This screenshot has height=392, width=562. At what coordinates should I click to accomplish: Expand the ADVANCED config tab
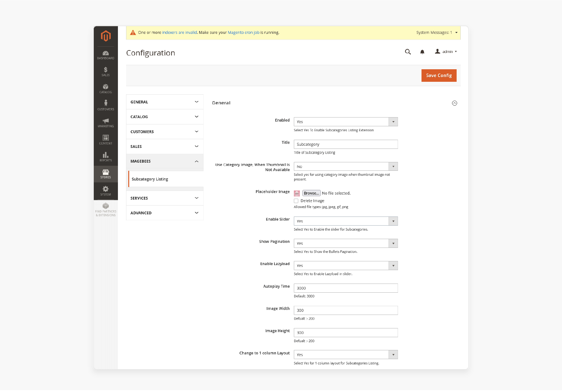(165, 213)
